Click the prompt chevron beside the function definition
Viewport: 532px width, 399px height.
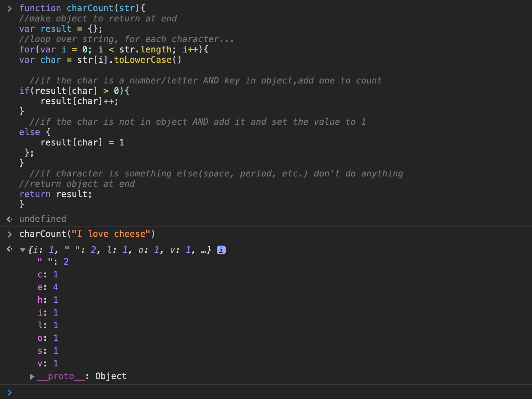tap(9, 8)
